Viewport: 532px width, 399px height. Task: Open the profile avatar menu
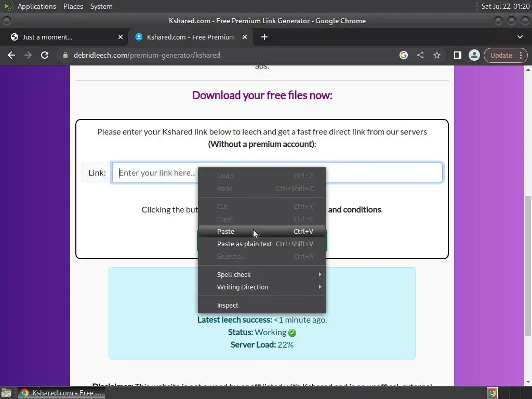474,55
